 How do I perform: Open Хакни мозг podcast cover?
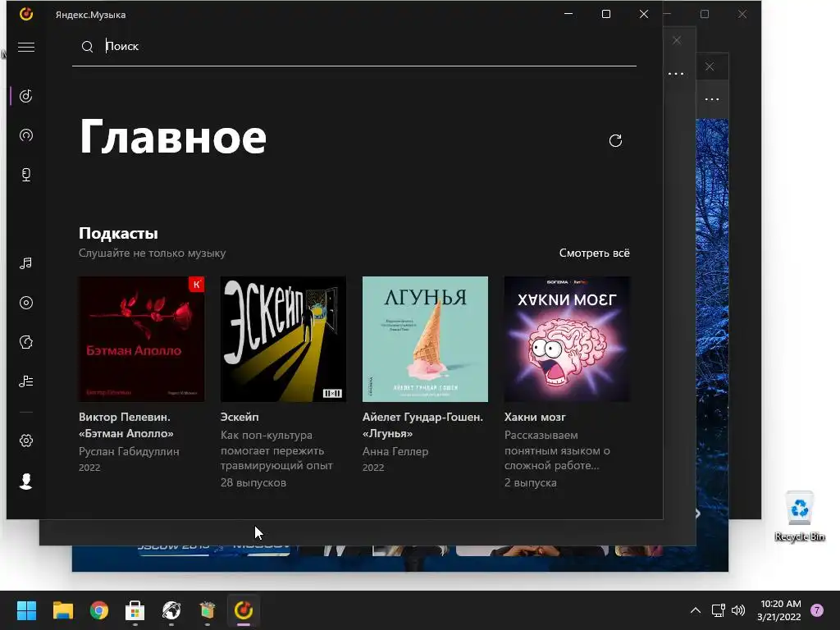pos(568,339)
